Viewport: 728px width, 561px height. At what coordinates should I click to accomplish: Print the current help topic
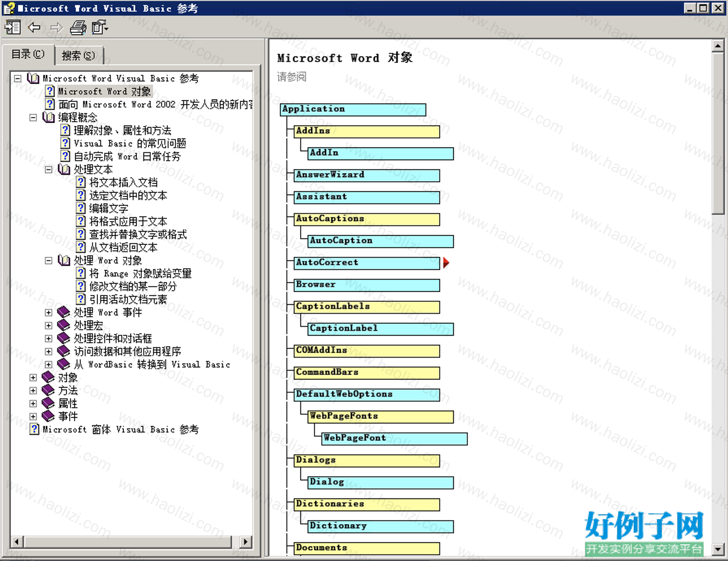[x=78, y=28]
